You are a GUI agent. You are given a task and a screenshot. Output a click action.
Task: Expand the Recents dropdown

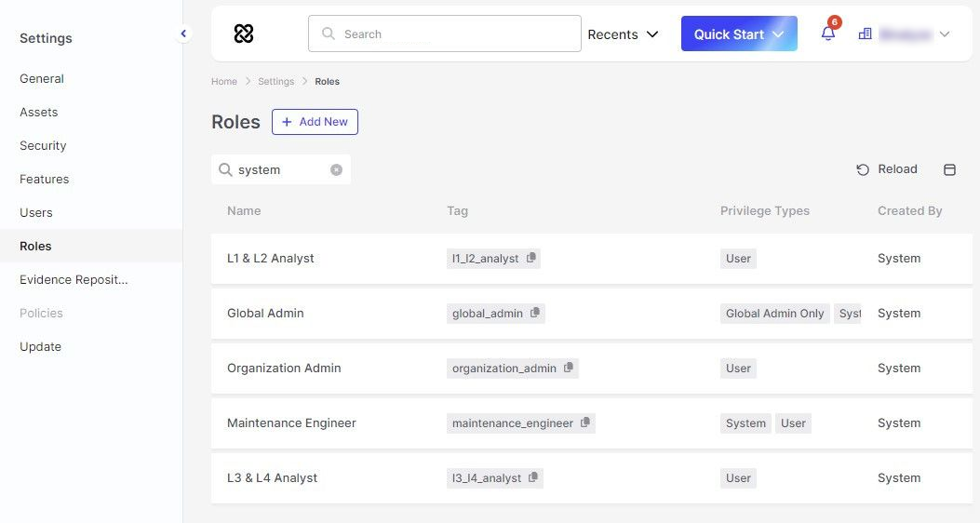pyautogui.click(x=623, y=34)
